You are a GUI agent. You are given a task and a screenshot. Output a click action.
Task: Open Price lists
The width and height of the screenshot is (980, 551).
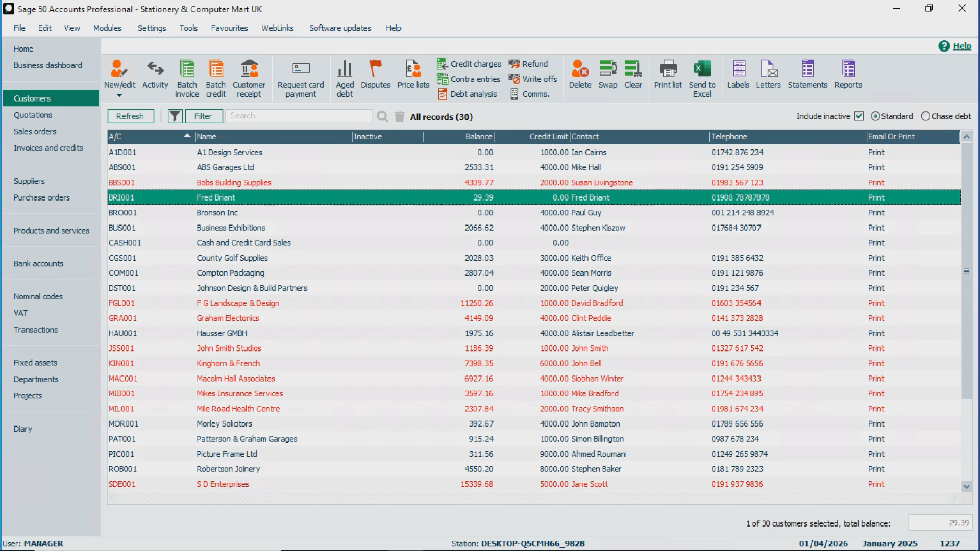(x=413, y=74)
